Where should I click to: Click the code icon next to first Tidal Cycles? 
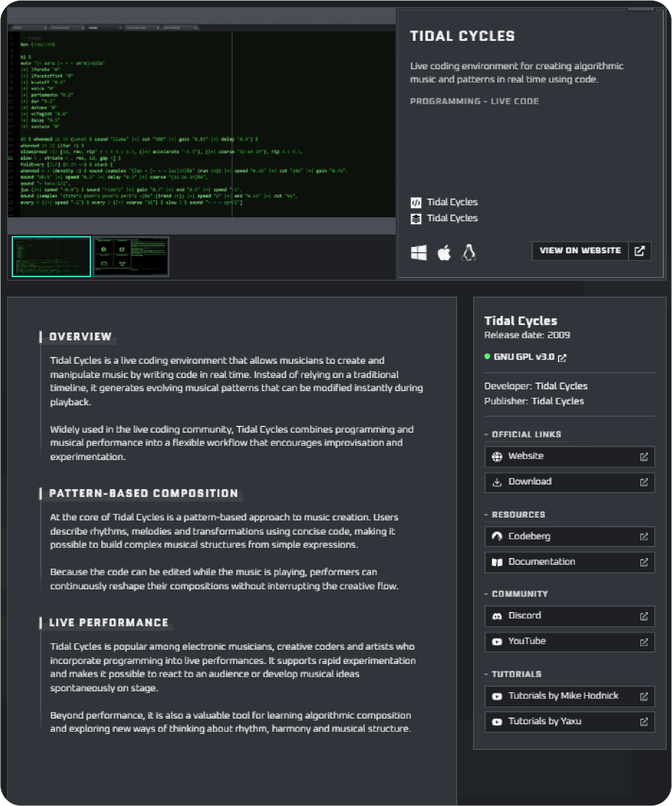point(416,202)
